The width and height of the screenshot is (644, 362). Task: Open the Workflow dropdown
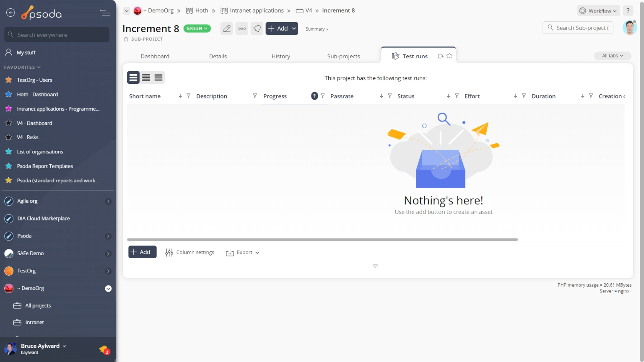(598, 11)
